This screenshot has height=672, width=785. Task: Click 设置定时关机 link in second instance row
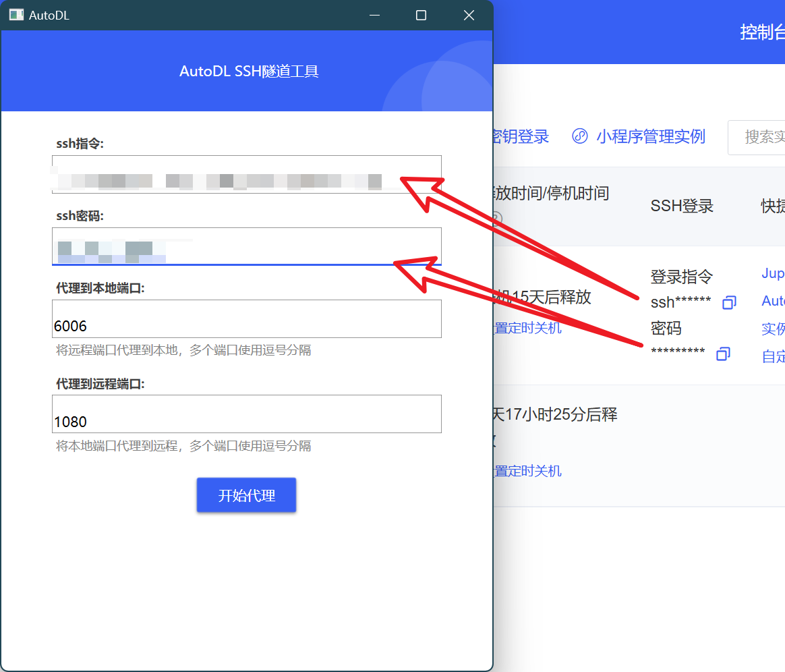point(527,471)
